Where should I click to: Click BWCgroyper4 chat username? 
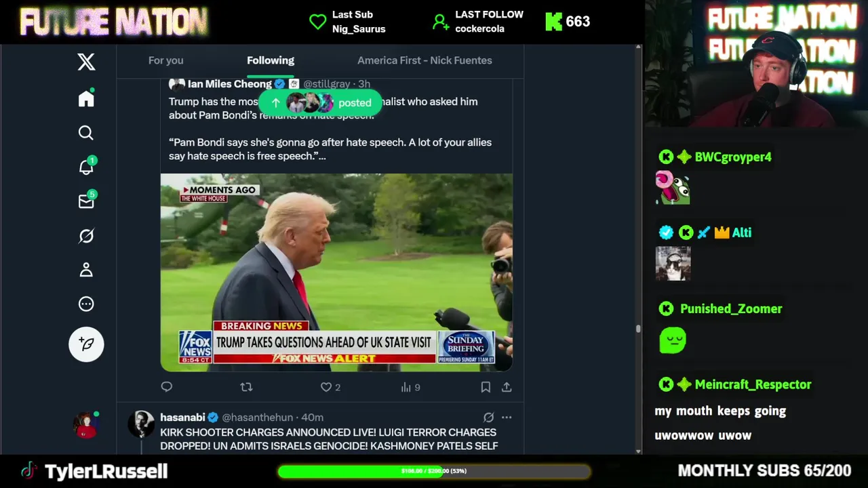(733, 157)
